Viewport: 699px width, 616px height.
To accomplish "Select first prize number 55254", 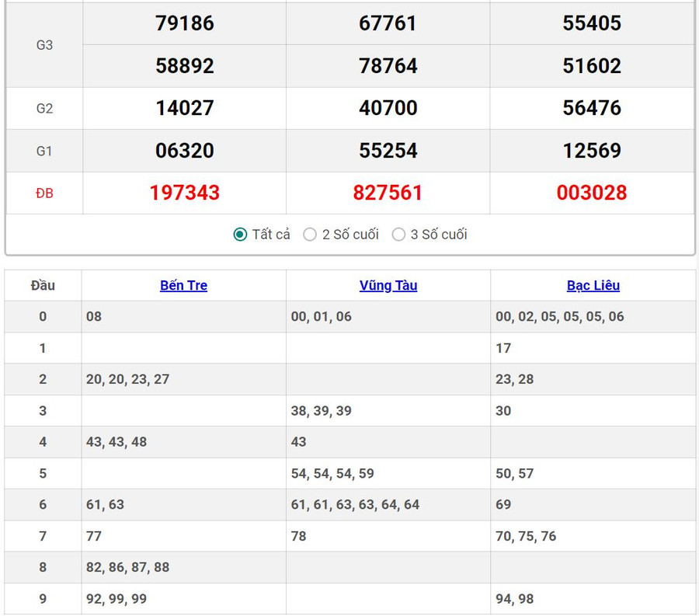I will point(388,151).
